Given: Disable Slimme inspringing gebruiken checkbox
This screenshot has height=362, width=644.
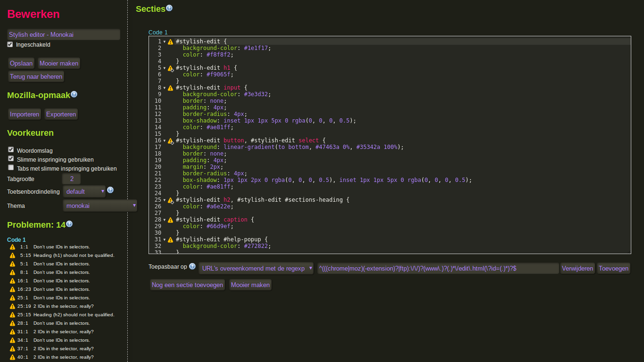Looking at the screenshot, I should [11, 158].
